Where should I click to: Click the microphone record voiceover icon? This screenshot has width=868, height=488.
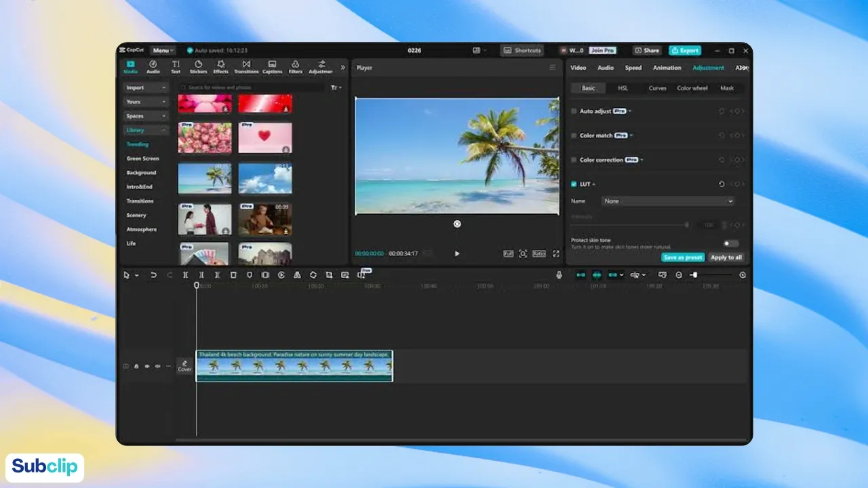click(x=559, y=274)
